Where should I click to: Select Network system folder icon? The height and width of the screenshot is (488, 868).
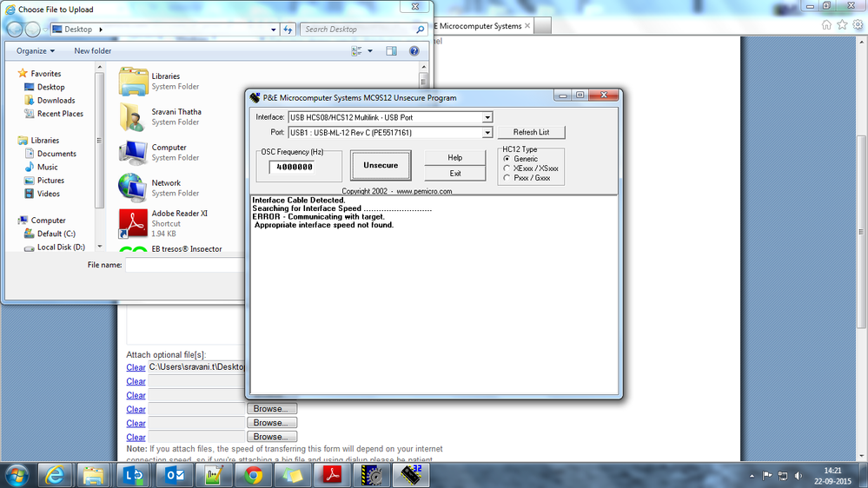pos(133,188)
